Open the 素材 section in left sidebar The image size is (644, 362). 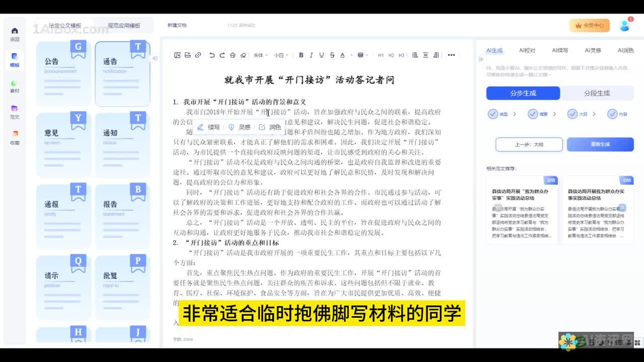pyautogui.click(x=15, y=86)
